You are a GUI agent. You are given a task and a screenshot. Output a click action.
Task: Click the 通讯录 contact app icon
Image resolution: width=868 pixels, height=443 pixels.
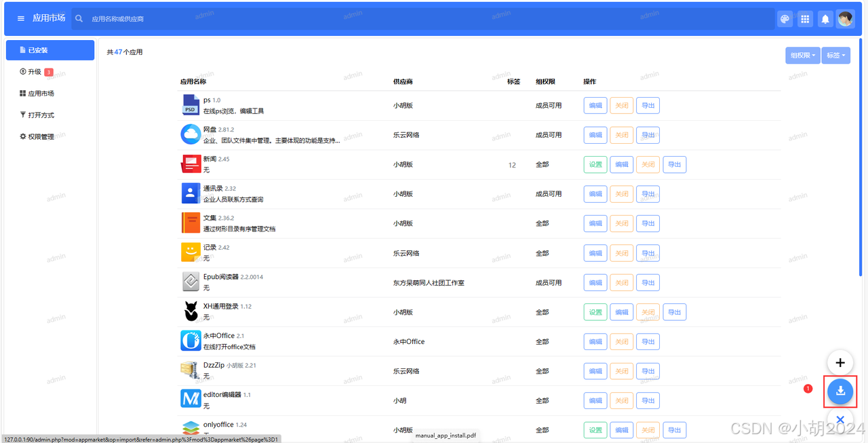coord(191,193)
